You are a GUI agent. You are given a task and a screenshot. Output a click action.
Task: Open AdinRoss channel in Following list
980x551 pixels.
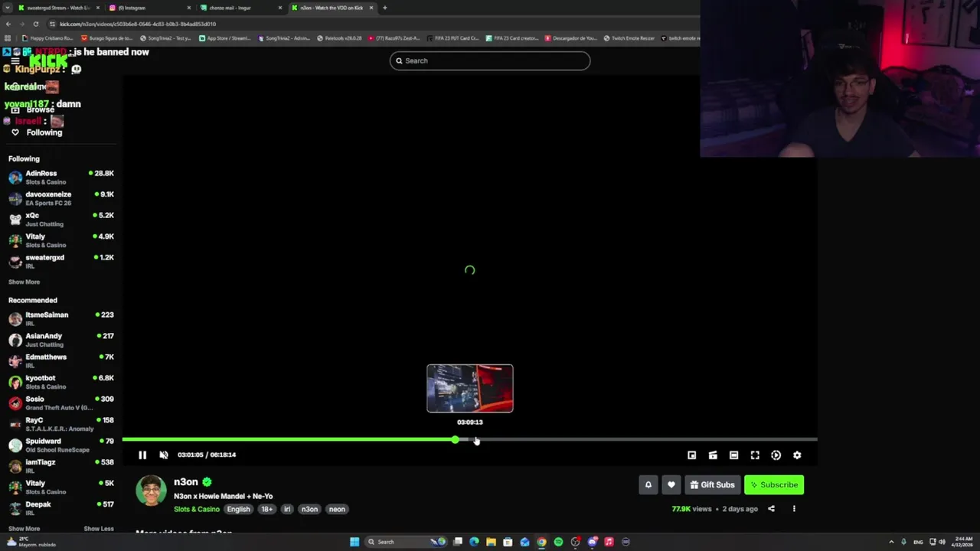coord(60,178)
